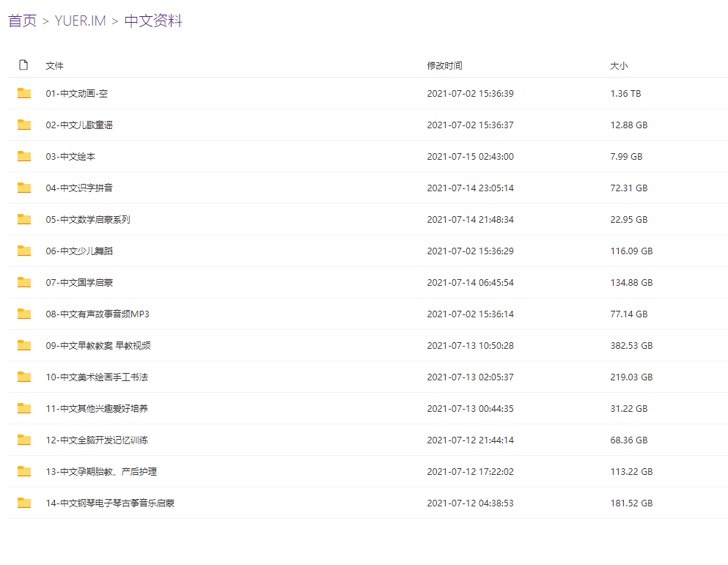Click the folder icon for 03-中文绘本

tap(24, 156)
